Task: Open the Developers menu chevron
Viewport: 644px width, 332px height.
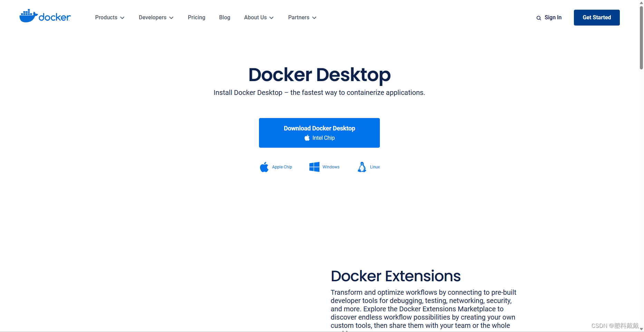Action: tap(171, 18)
